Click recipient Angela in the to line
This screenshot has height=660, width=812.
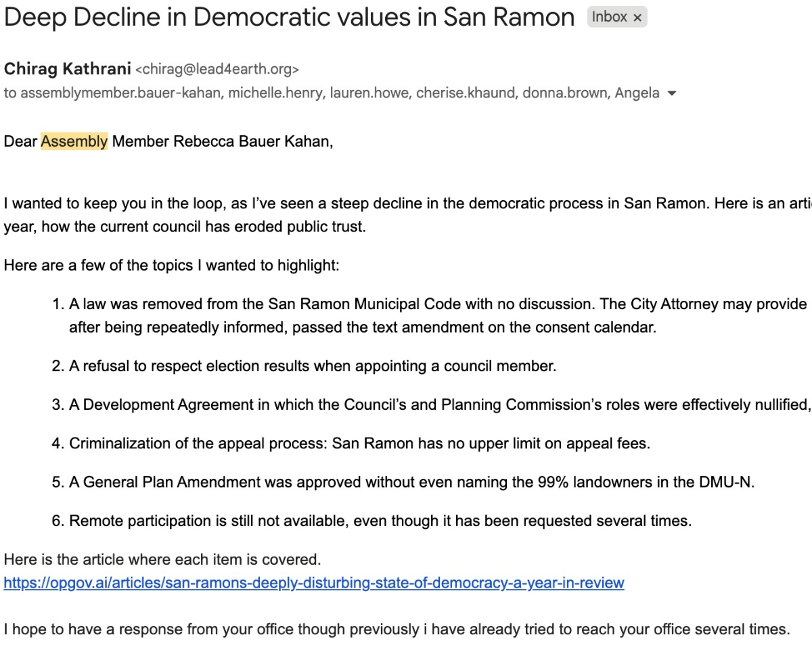tap(637, 93)
